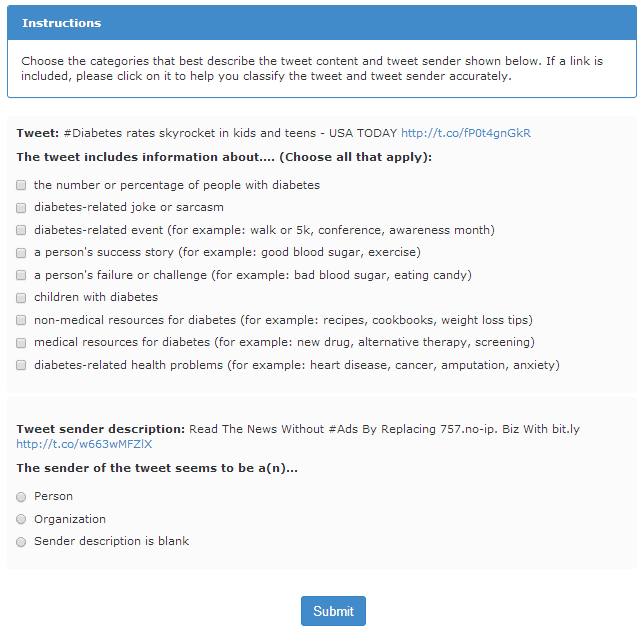Check medical resources for diabetes option
Viewport: 644px width, 644px height.
(21, 343)
